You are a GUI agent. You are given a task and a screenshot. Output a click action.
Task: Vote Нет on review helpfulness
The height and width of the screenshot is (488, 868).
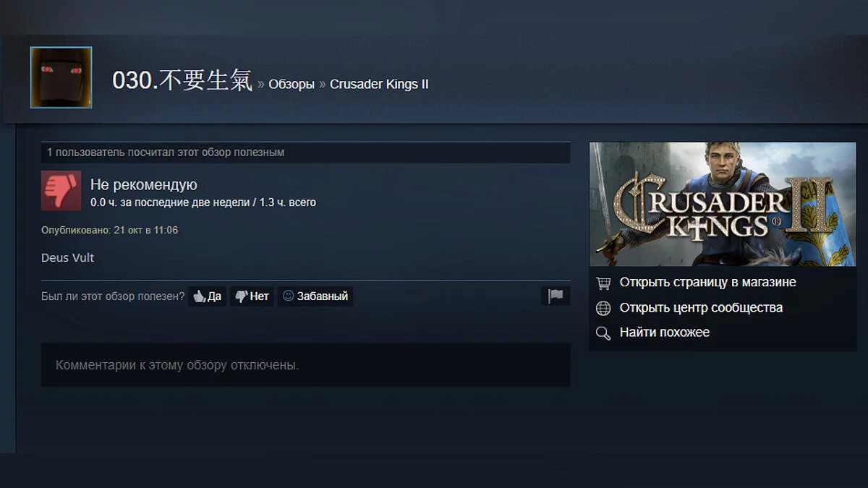(252, 296)
